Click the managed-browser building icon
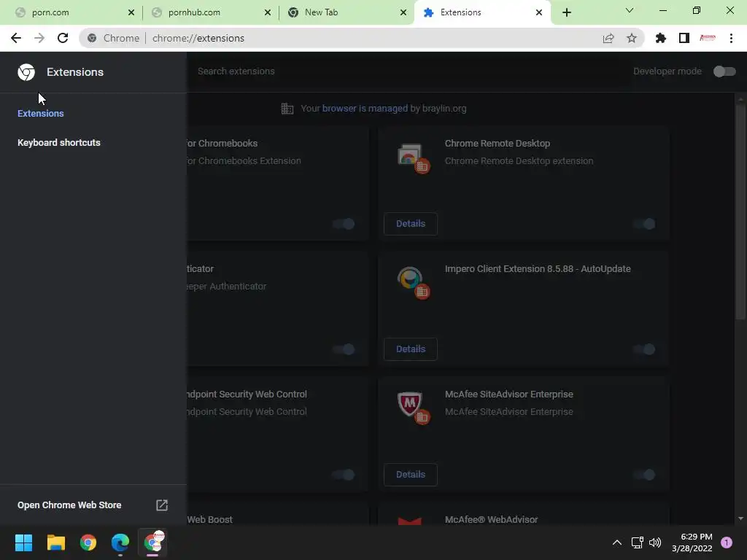747x560 pixels. click(x=287, y=109)
